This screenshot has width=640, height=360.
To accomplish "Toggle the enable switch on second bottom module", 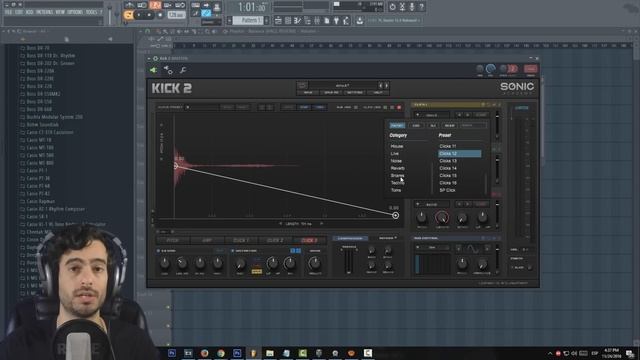I will [x=233, y=251].
